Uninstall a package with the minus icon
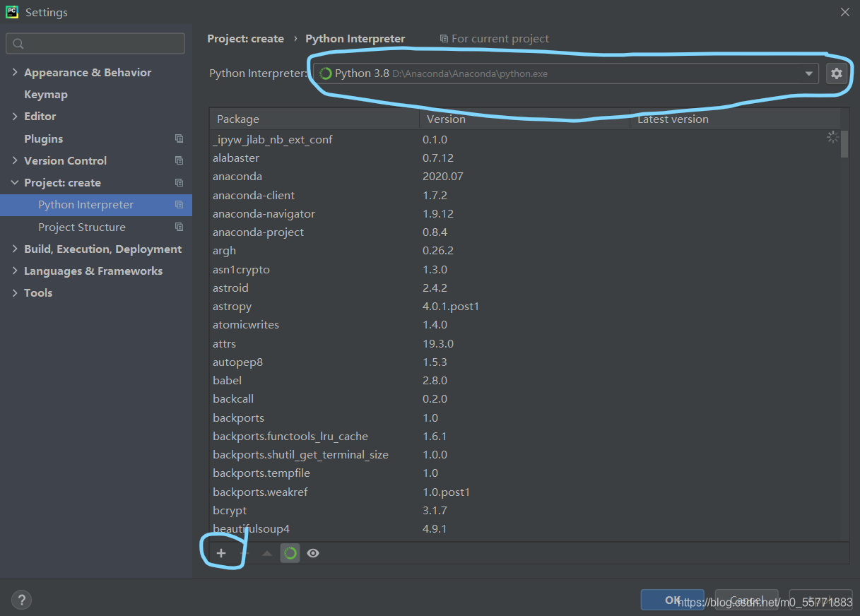 coord(244,553)
